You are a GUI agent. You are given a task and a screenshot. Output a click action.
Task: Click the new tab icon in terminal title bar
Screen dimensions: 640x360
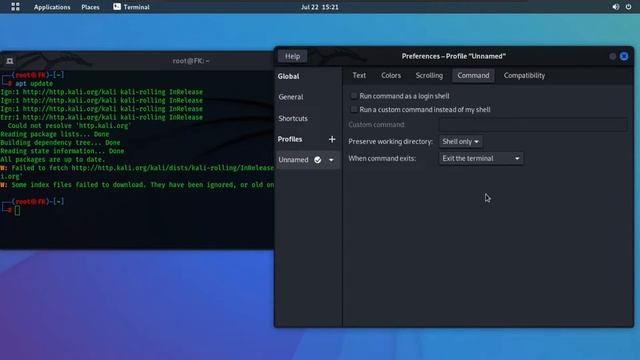pyautogui.click(x=10, y=61)
